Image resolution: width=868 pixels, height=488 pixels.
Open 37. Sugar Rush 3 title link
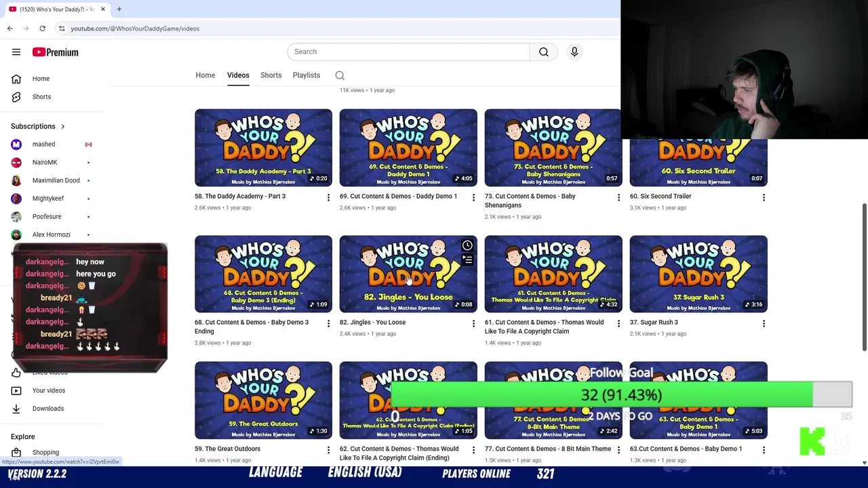(x=654, y=322)
